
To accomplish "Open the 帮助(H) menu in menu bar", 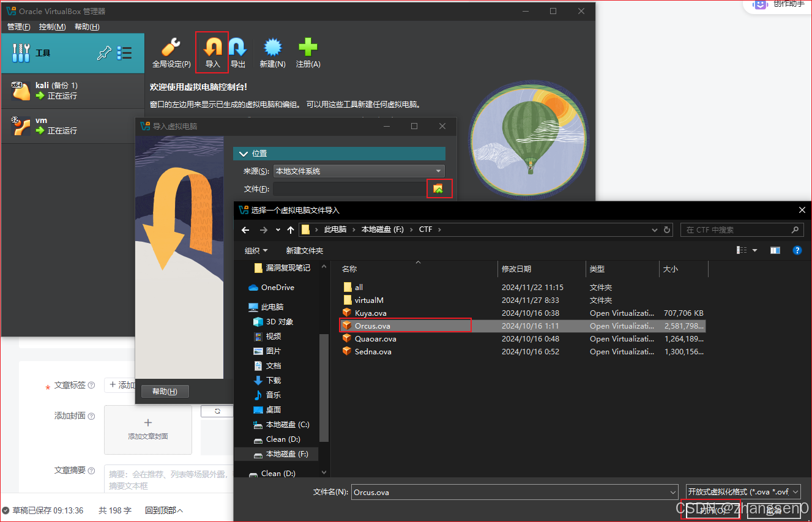I will tap(87, 27).
